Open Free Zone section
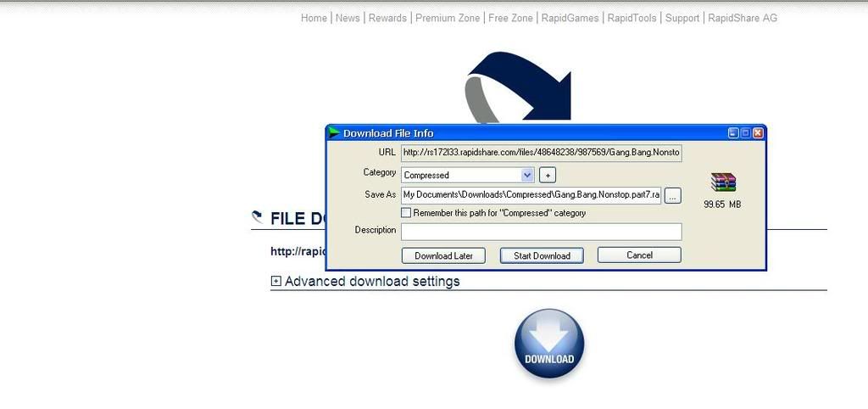The height and width of the screenshot is (409, 868). click(510, 19)
